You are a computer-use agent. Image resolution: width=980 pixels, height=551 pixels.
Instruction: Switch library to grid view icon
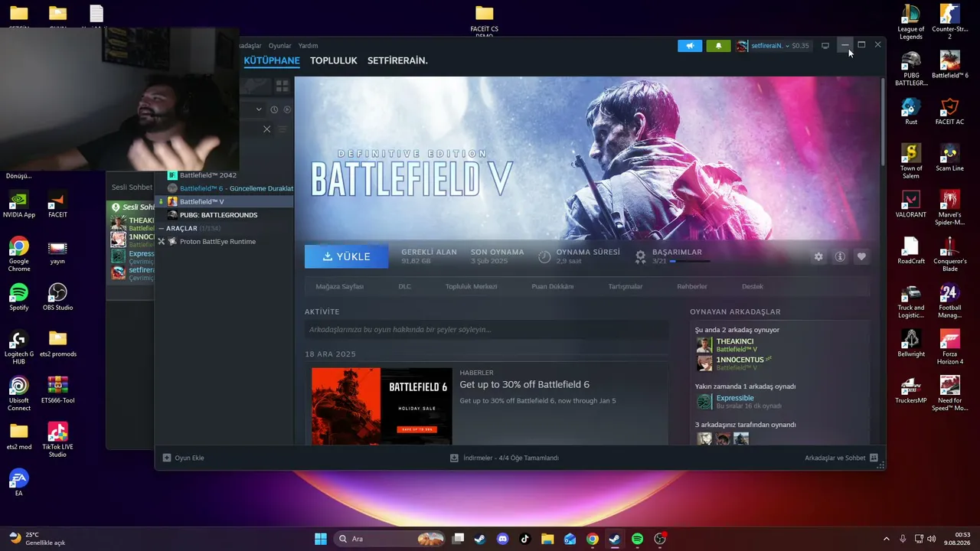(x=282, y=86)
